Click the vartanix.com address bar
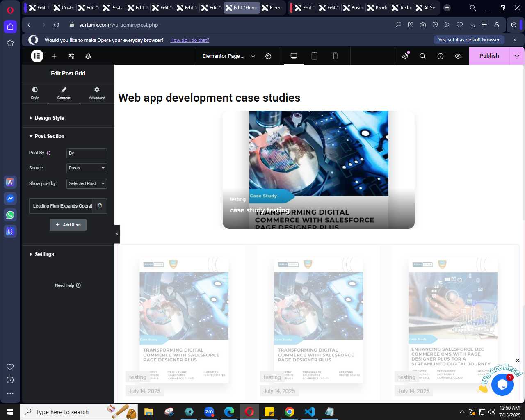Screen dimensions: 525x420 [119, 25]
